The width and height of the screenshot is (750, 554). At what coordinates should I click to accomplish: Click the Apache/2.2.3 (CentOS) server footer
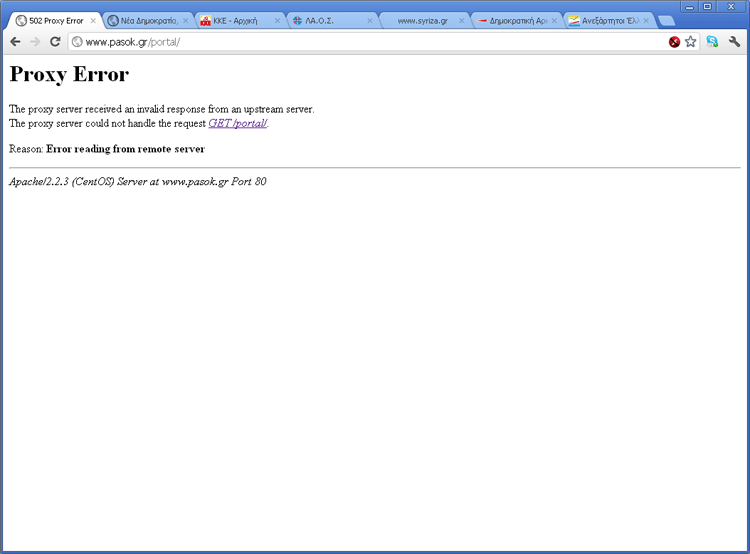pyautogui.click(x=138, y=181)
